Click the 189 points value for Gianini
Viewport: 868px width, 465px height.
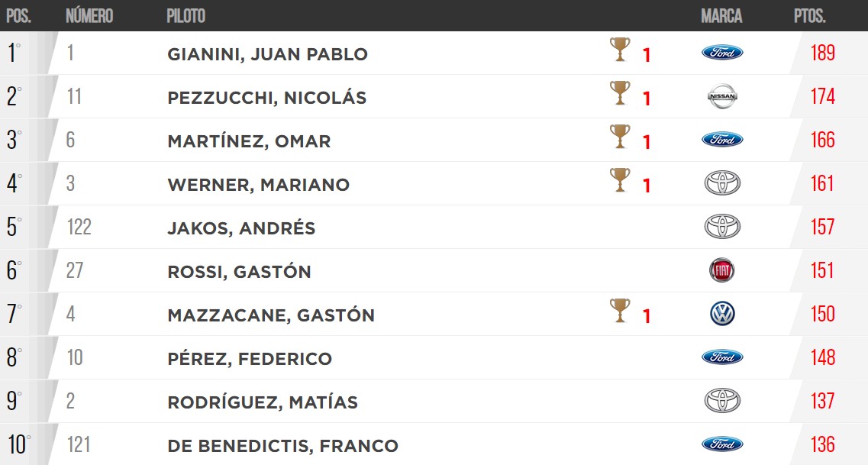point(823,53)
